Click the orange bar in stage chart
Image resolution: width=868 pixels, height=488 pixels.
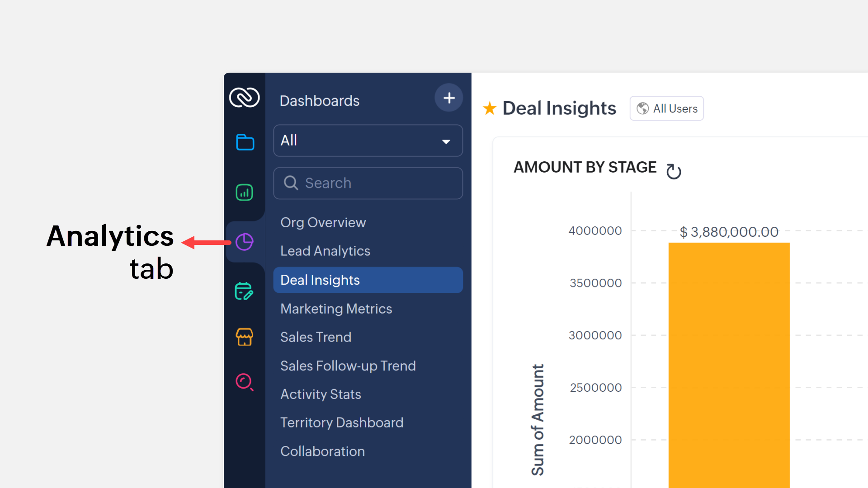click(729, 361)
